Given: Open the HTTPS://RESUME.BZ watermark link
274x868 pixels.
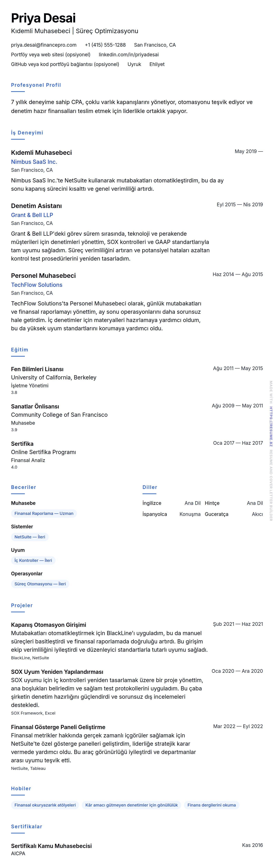Looking at the screenshot, I should pos(271,426).
